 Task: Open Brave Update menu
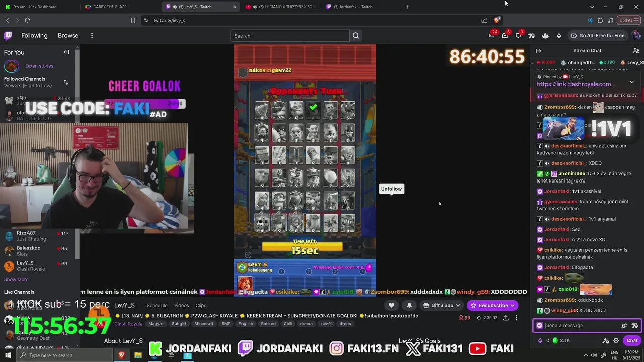(628, 20)
